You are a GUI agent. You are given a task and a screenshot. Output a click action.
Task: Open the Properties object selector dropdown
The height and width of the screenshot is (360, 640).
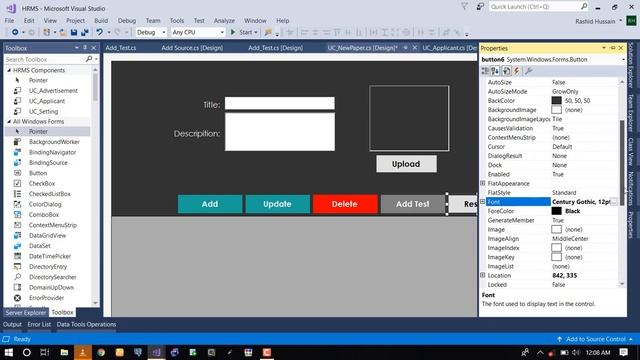[x=624, y=60]
